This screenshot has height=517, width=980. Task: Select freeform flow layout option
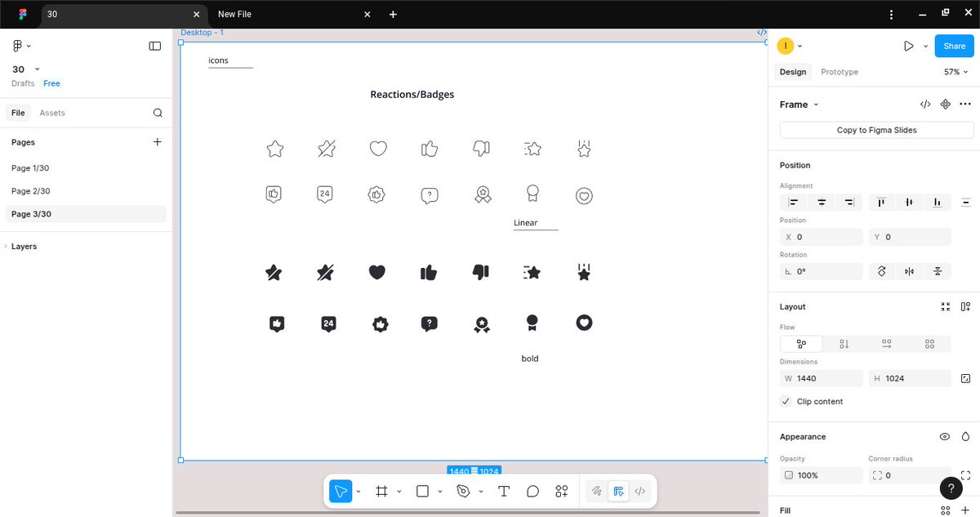(x=801, y=345)
